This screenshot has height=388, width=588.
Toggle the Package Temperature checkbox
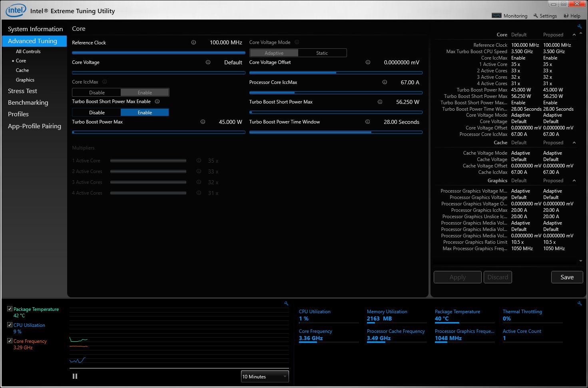(10, 309)
